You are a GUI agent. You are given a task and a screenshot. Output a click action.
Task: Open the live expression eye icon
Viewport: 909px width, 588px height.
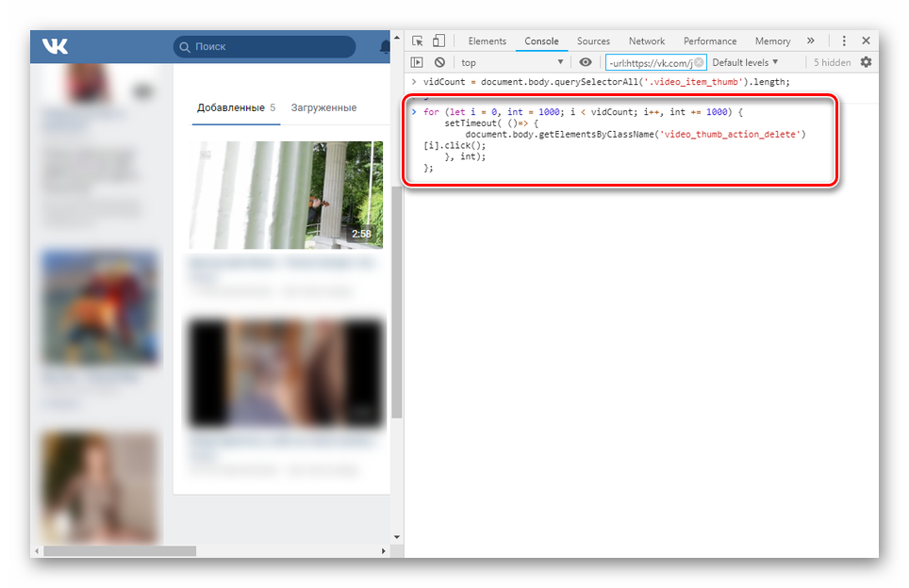(x=586, y=62)
